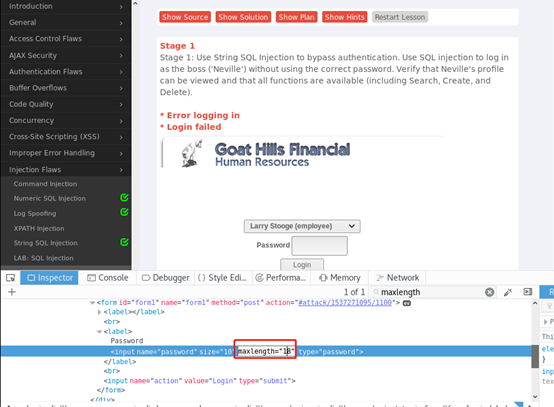Expand the Improper Error Handling menu
This screenshot has height=407, width=554.
pos(66,153)
